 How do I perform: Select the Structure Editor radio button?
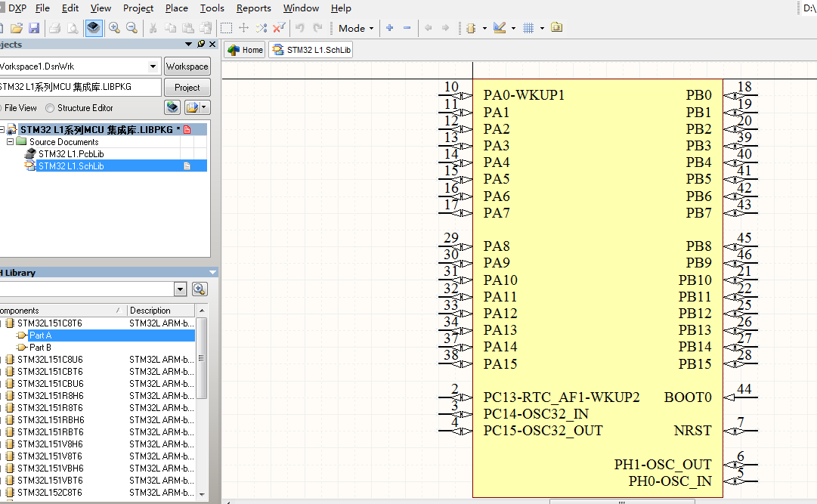click(x=50, y=108)
